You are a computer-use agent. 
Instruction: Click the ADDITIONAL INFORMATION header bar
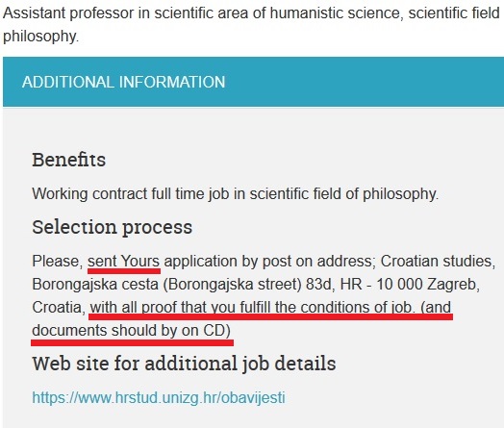coord(253,82)
